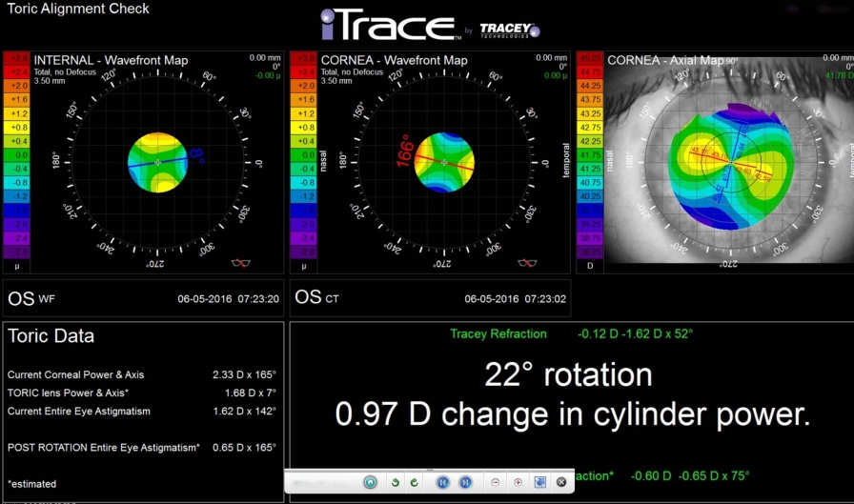This screenshot has height=504, width=854.
Task: Zoom in with the red plus icon
Action: (x=518, y=482)
